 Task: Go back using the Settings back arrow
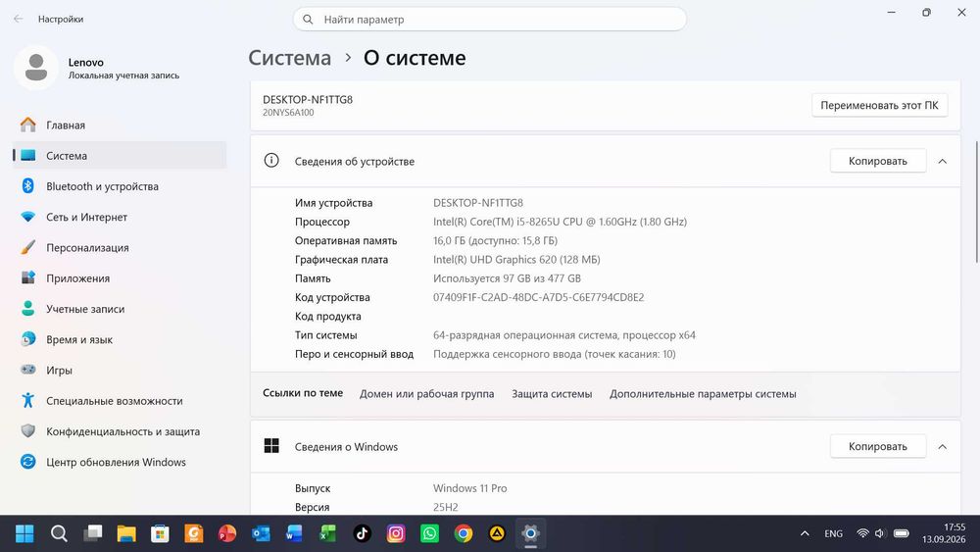18,19
